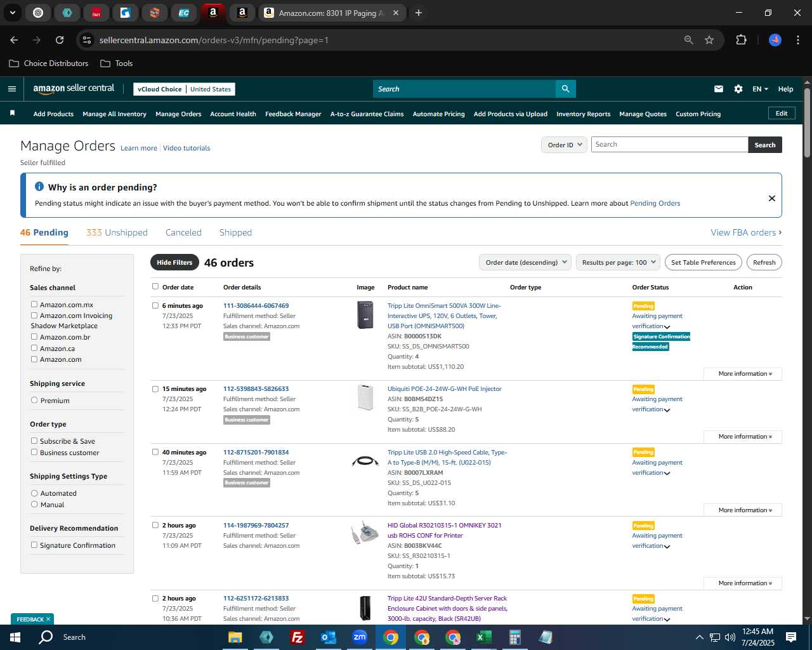This screenshot has width=812, height=650.
Task: Check the Amazon.com Invoicing Shadow Marketplace filter
Action: [x=34, y=315]
